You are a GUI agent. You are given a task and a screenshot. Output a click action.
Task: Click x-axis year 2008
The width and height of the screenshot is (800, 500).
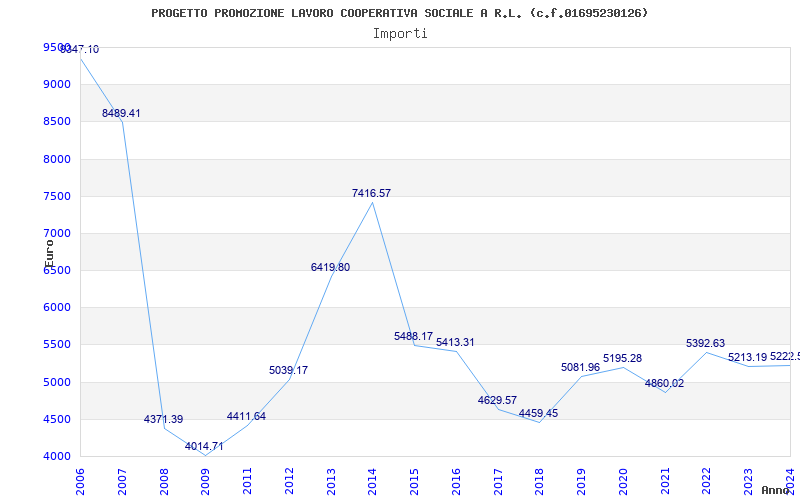(164, 482)
